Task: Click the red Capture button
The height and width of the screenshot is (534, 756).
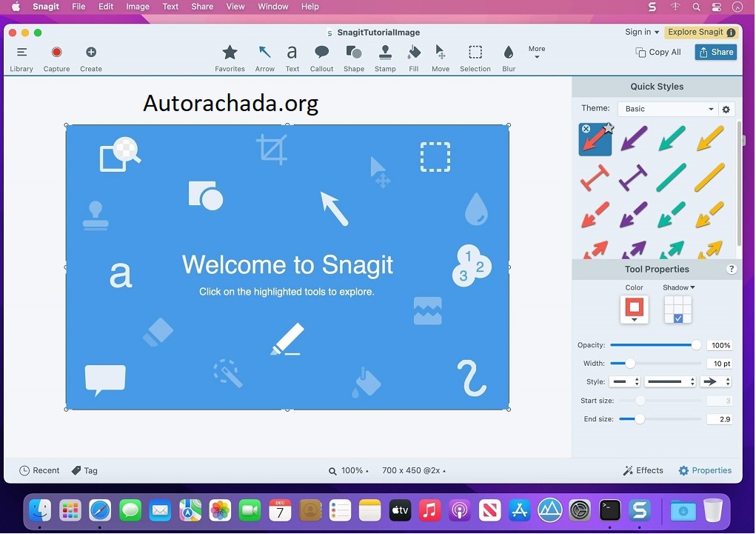Action: coord(56,58)
